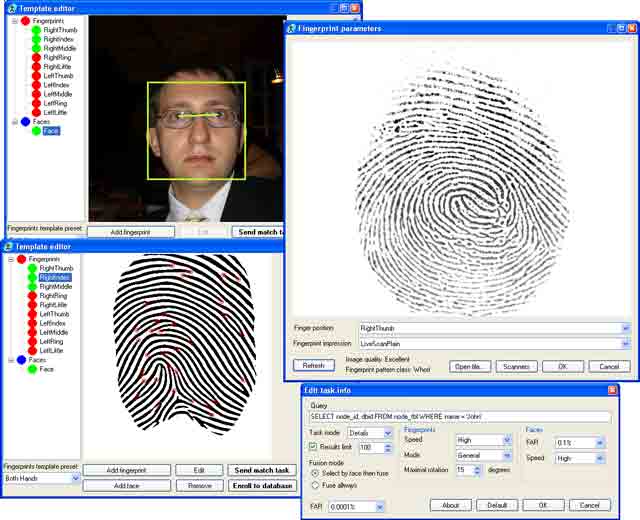Click Send match task in lower Template editor
This screenshot has width=640, height=520.
[x=262, y=470]
